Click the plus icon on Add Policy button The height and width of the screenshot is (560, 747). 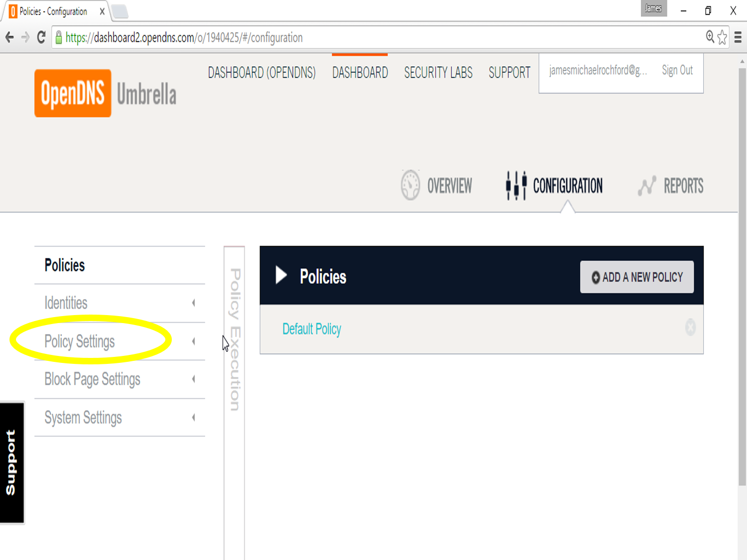[x=596, y=277]
